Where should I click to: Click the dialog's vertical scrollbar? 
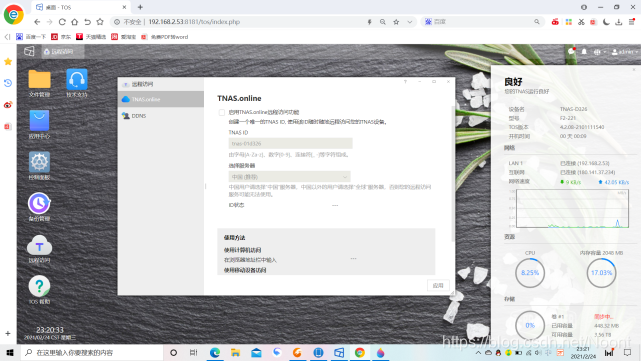point(453,174)
